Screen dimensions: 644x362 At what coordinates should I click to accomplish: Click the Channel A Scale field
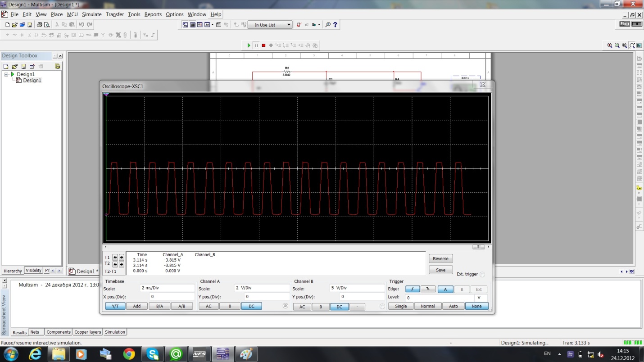[262, 288]
